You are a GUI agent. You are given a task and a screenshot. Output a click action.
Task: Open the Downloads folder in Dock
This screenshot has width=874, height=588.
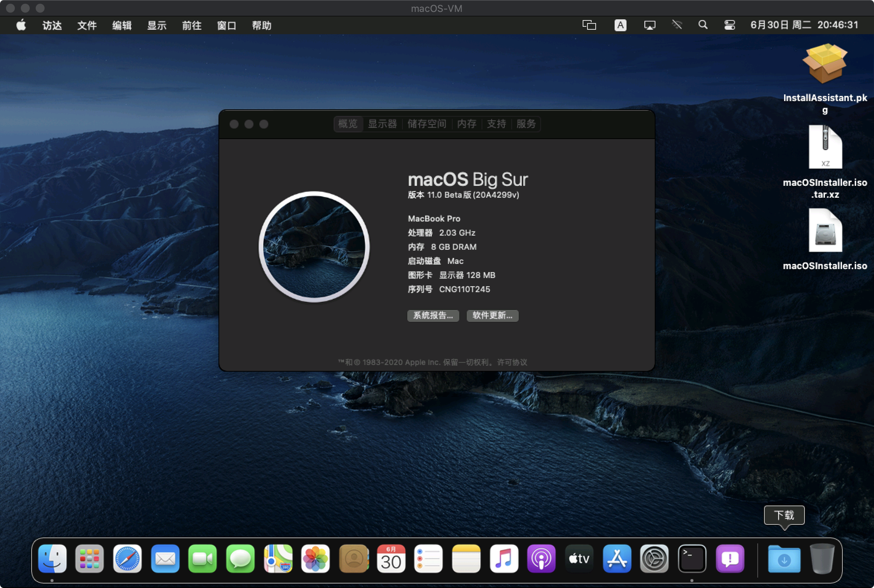coord(784,559)
